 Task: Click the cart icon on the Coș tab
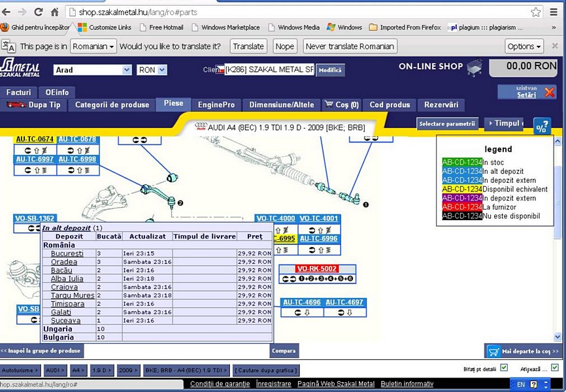(329, 105)
